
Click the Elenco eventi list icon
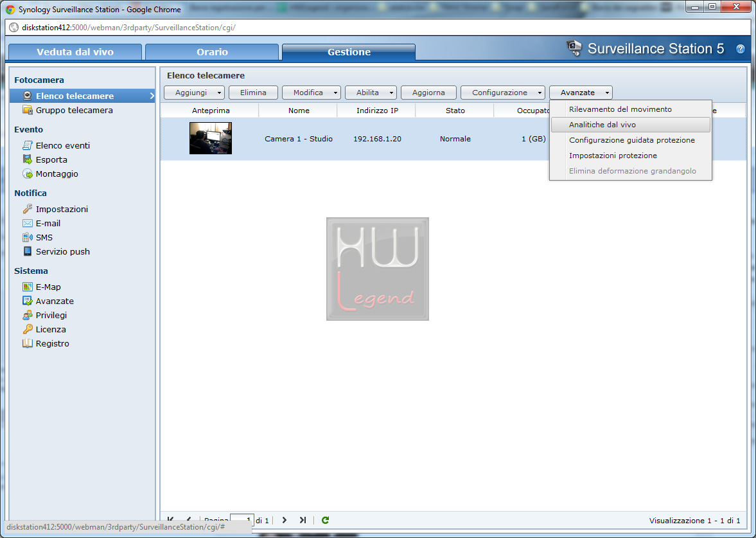click(x=28, y=145)
